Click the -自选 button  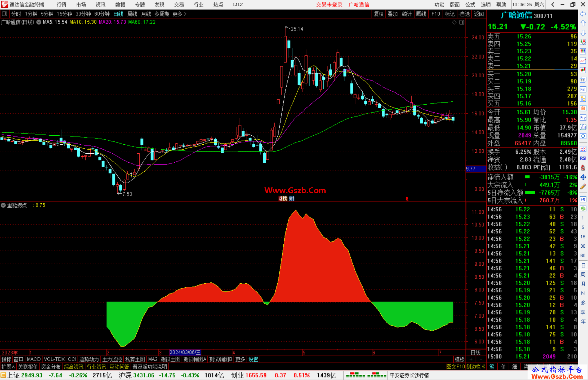tap(464, 14)
